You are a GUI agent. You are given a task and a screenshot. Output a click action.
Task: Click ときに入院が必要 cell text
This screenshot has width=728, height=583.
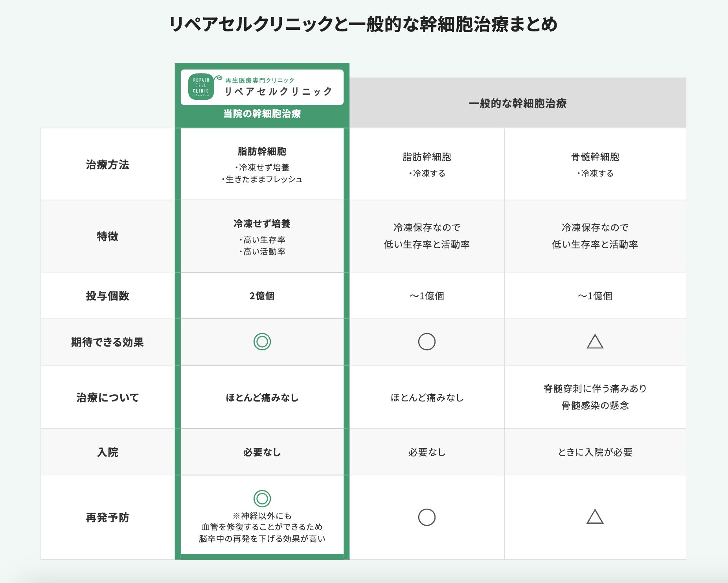point(595,452)
